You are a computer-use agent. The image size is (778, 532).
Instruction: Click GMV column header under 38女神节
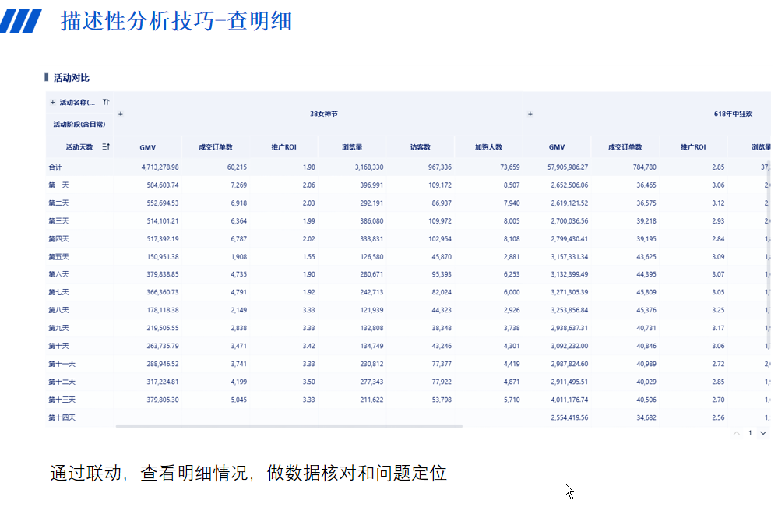click(147, 147)
